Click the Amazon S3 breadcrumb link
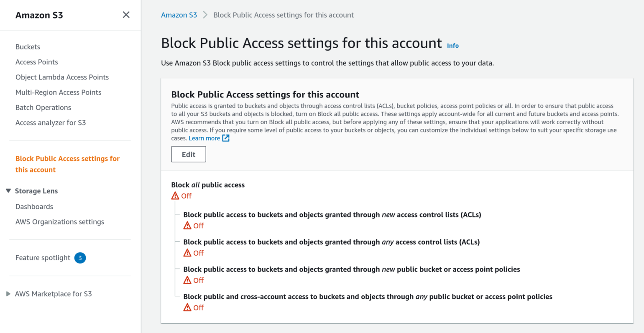 tap(179, 15)
